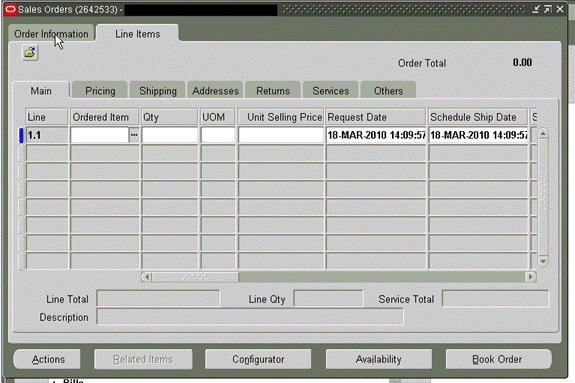Maximize the Sales Orders window

pyautogui.click(x=548, y=9)
